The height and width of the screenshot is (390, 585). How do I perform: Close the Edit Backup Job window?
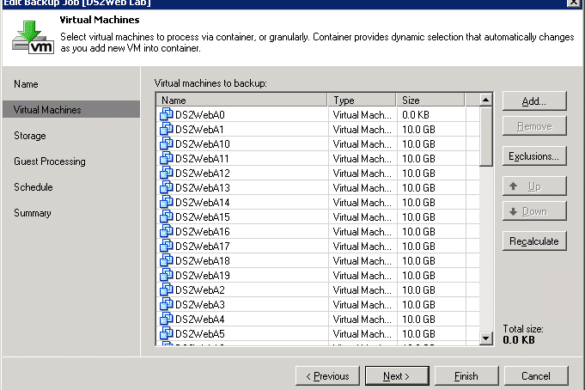[573, 3]
